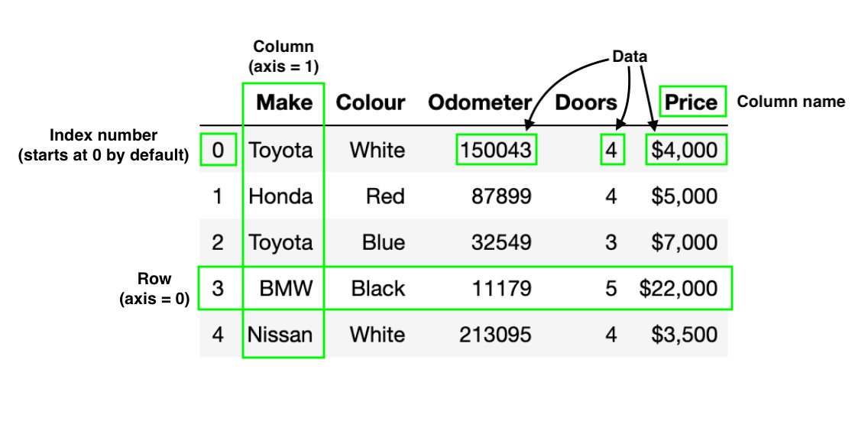
Task: Click the Honda cell
Action: pos(281,196)
